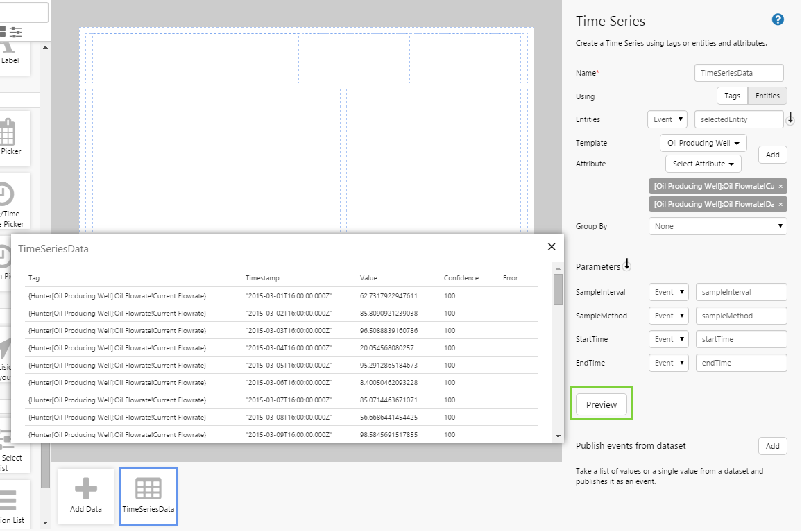The height and width of the screenshot is (532, 802).
Task: Click Add next to Publish events from dataset
Action: click(772, 447)
